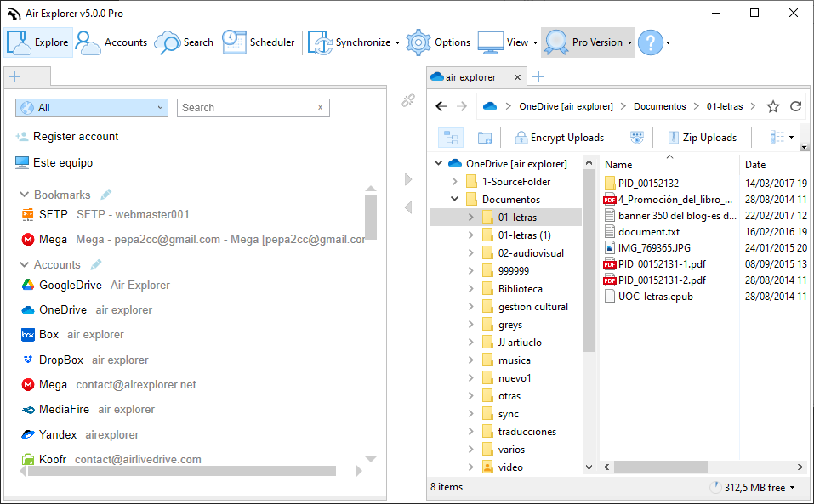Click the copy-to-right arrow between panes
Viewport: 814px width, 504px height.
408,179
